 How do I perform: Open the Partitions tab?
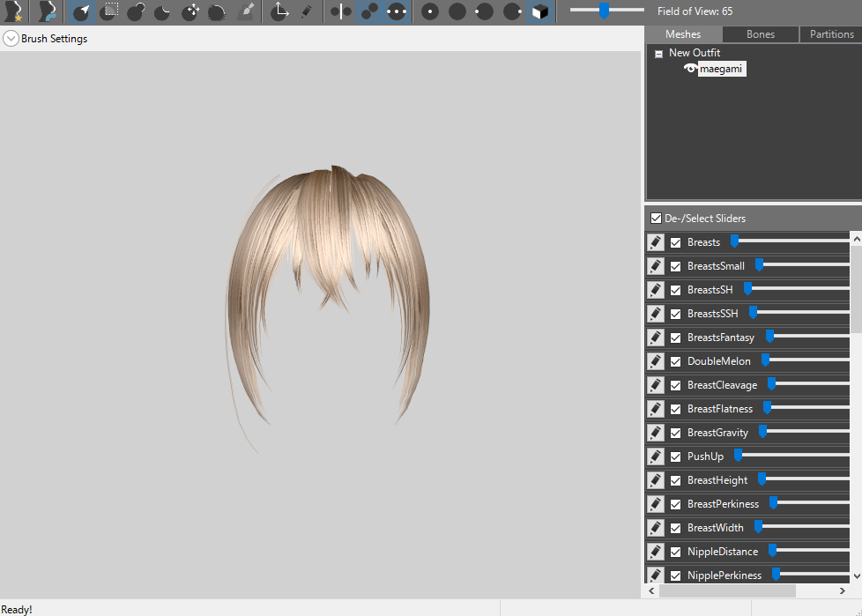tap(831, 34)
